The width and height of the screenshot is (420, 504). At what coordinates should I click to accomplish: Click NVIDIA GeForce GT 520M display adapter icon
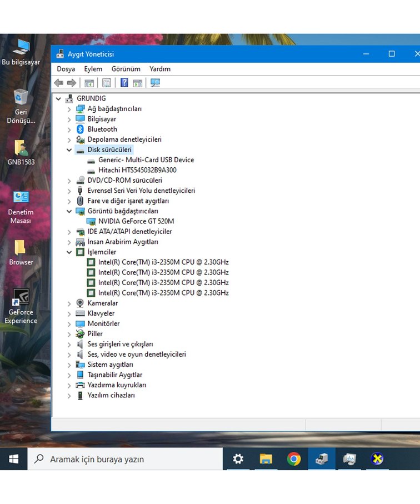point(91,222)
